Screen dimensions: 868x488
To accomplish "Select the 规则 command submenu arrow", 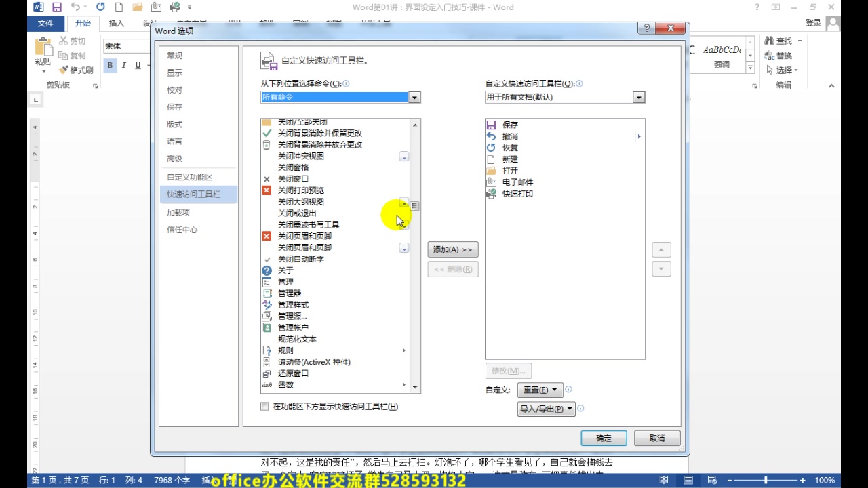I will pos(403,350).
